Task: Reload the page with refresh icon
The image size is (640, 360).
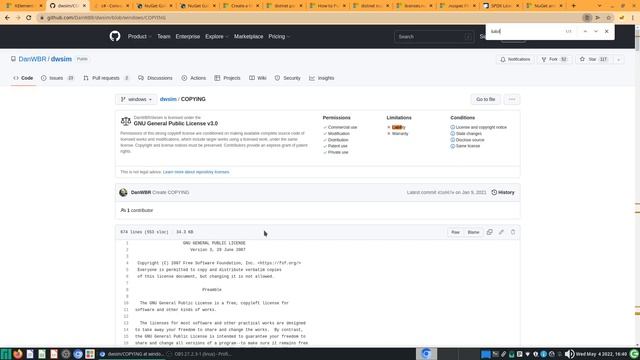Action: [29, 18]
